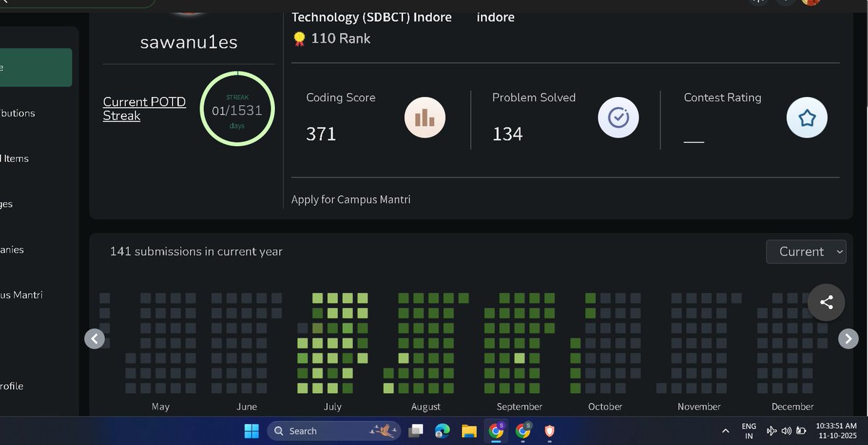Open the clock showing 10:33:51 AM
The image size is (868, 445).
pos(835,431)
